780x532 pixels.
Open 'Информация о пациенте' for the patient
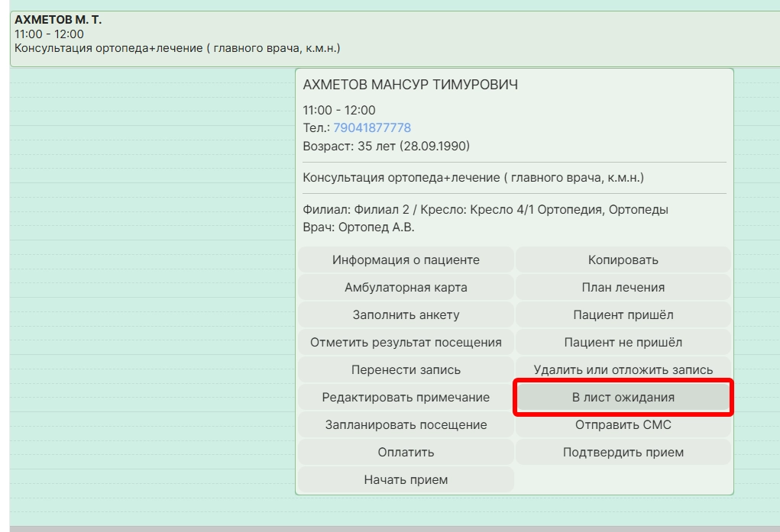[406, 260]
